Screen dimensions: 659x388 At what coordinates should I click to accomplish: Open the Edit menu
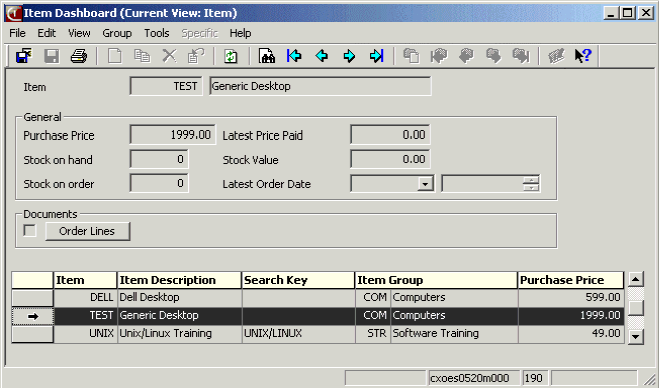click(47, 33)
